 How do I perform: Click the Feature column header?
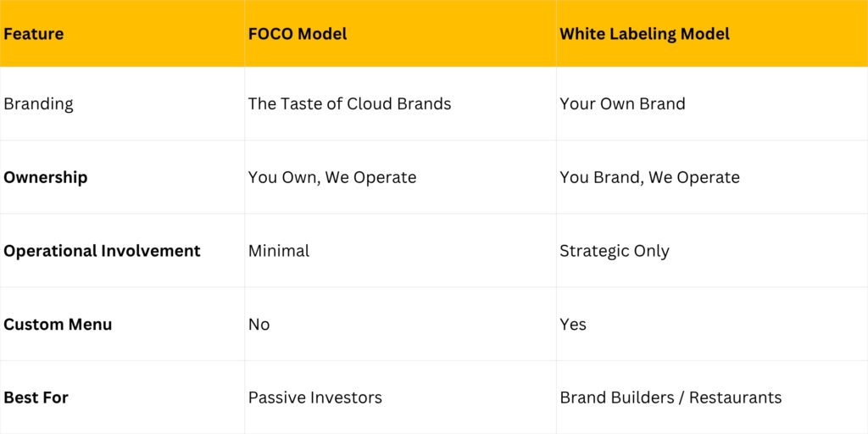34,35
